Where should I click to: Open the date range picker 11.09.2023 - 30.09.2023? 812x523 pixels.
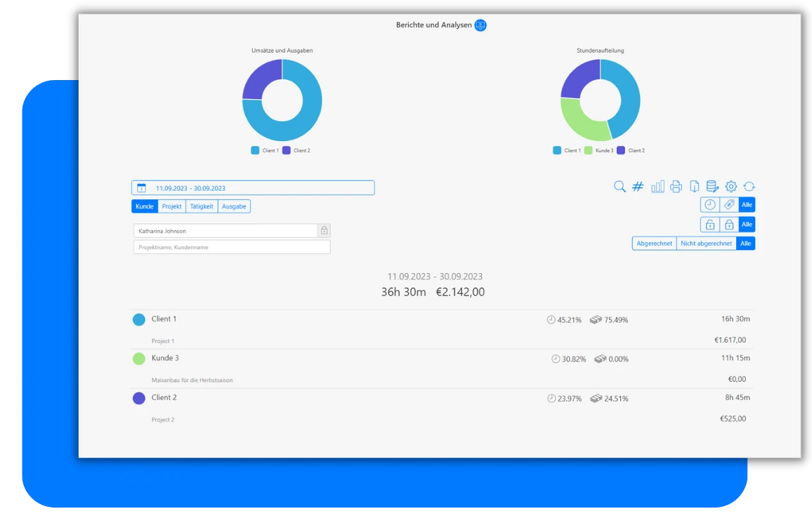pyautogui.click(x=253, y=188)
